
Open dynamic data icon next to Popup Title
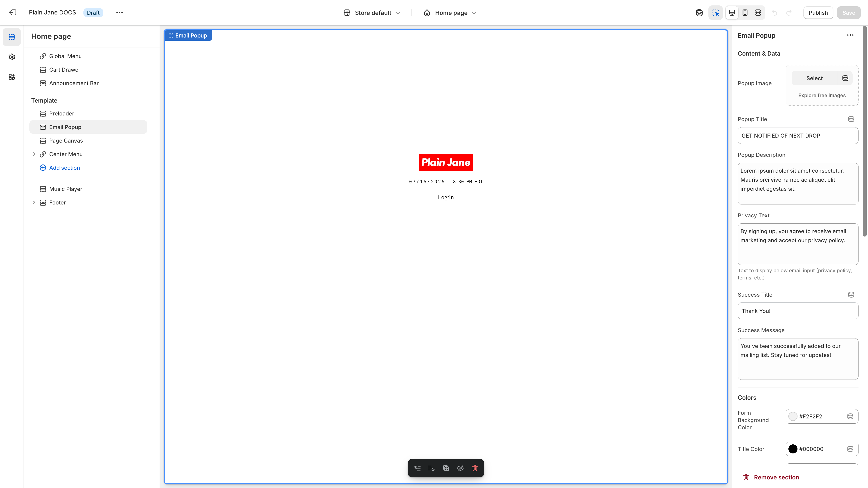pyautogui.click(x=851, y=119)
